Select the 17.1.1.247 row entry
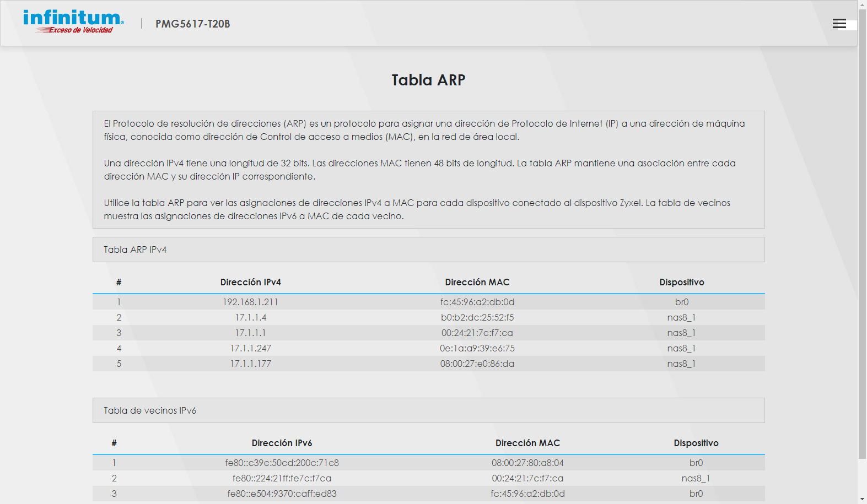Viewport: 867px width, 504px height. point(250,348)
